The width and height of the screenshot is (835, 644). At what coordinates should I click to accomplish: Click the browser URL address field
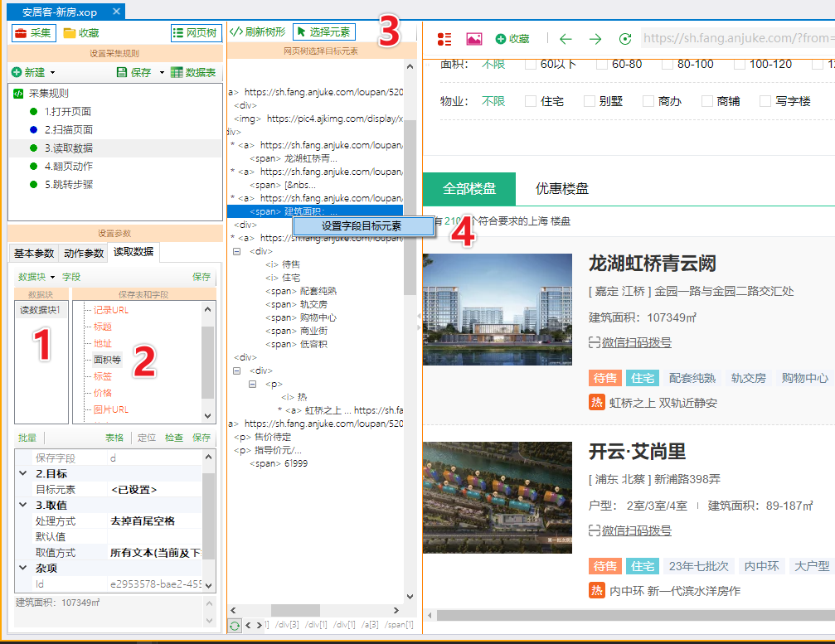pyautogui.click(x=737, y=38)
